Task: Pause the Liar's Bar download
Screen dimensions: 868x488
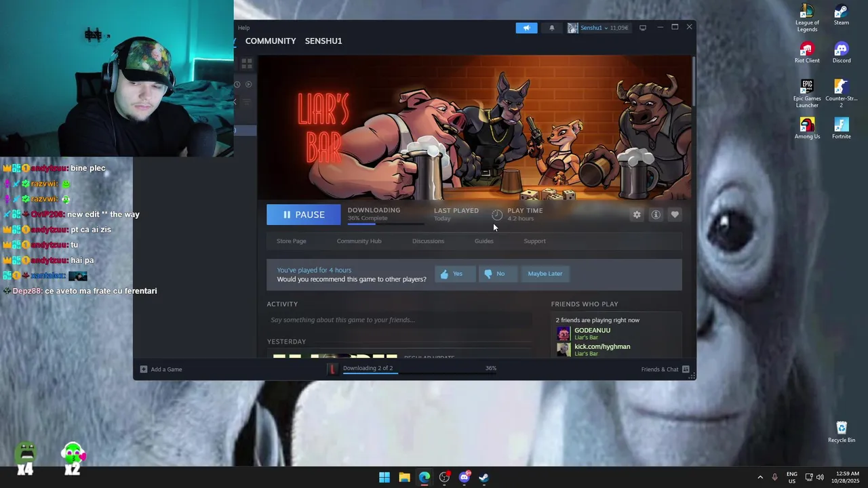Action: (x=304, y=215)
